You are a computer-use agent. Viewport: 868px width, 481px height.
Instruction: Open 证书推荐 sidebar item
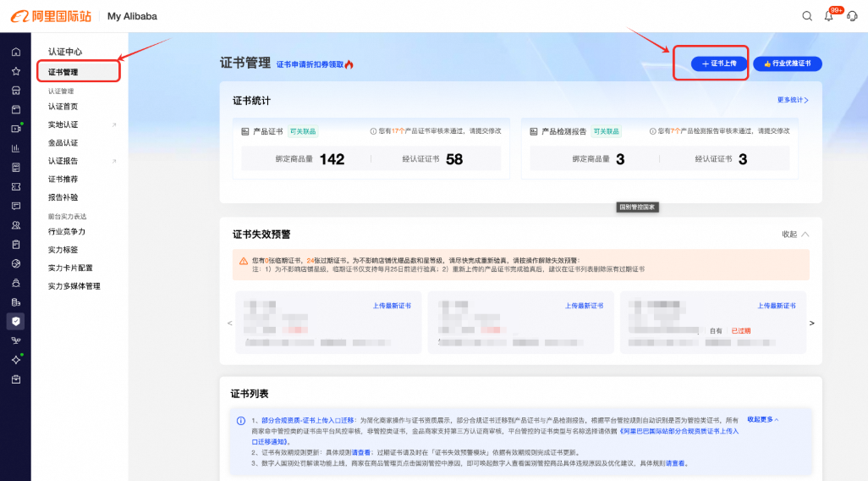63,180
